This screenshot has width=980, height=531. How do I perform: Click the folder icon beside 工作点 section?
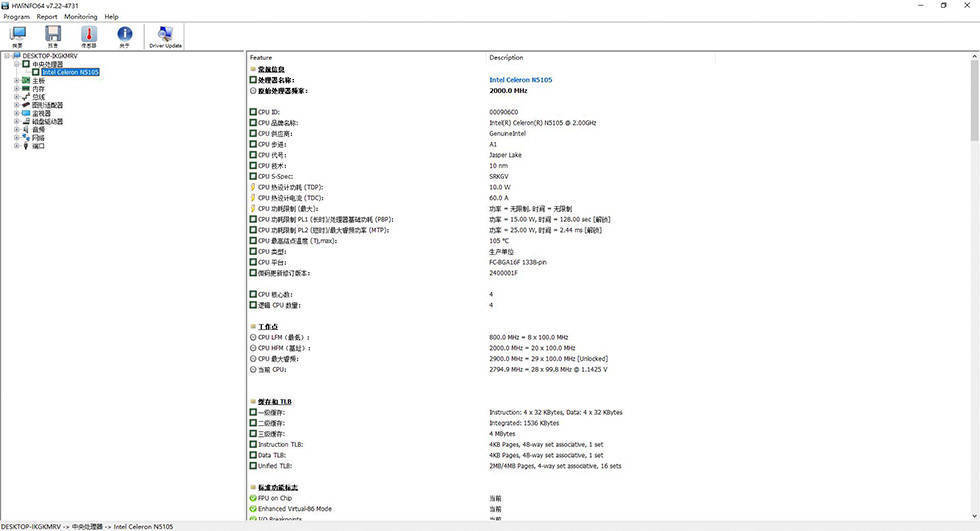(253, 327)
